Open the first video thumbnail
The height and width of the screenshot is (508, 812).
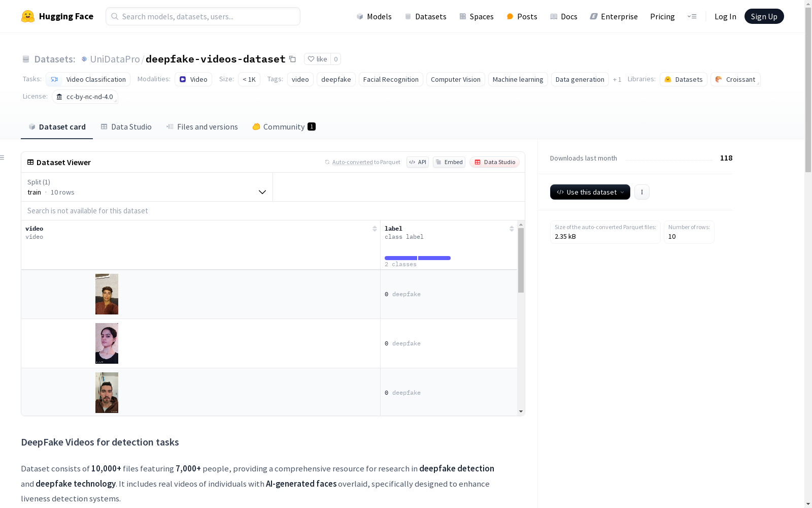tap(107, 294)
